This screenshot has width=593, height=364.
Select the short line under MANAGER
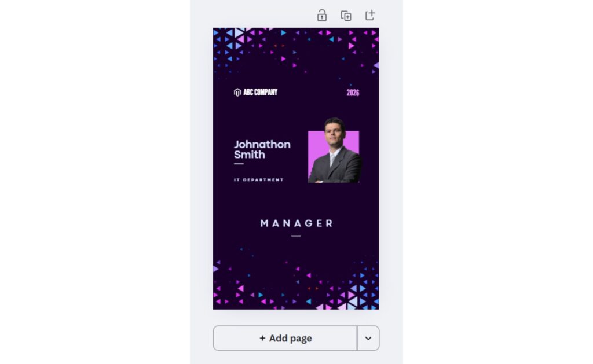[x=296, y=236]
